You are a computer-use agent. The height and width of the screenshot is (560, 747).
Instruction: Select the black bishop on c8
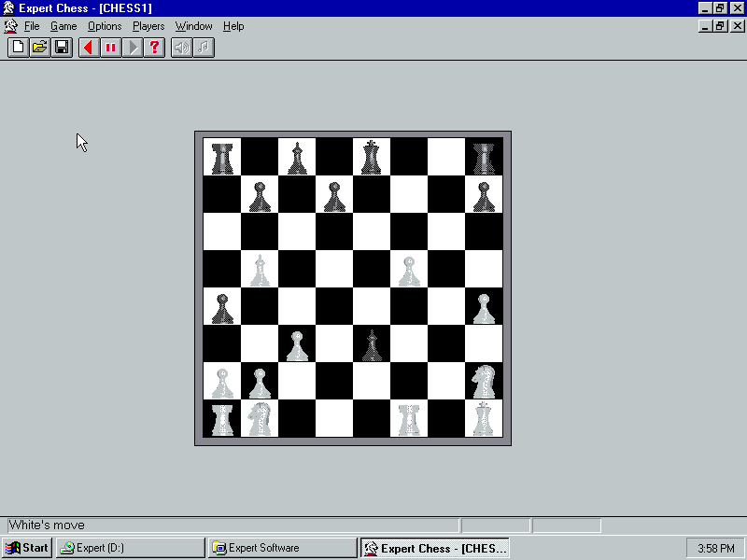(297, 157)
